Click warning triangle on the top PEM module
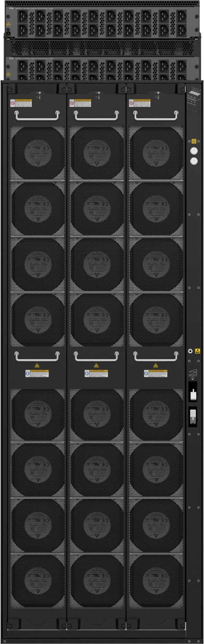 [8, 24]
